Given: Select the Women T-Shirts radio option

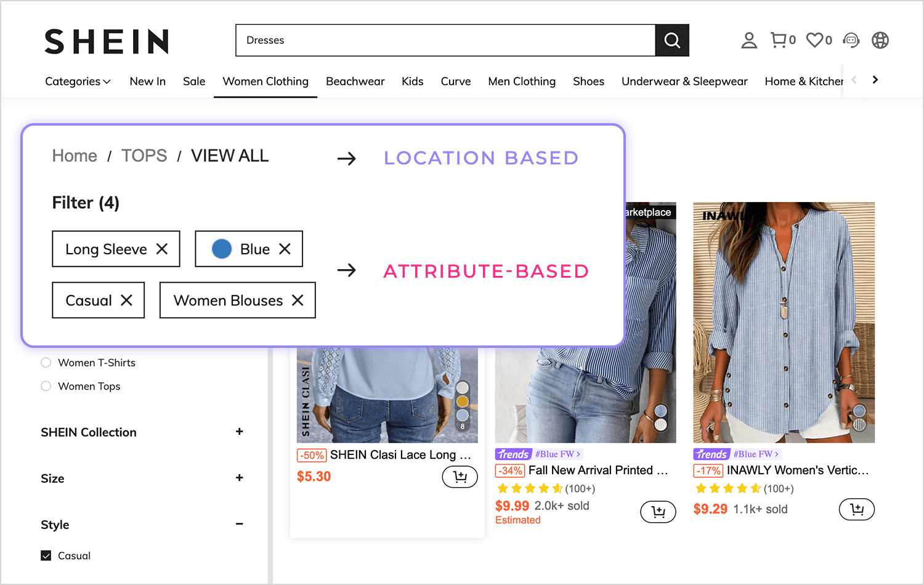Looking at the screenshot, I should pyautogui.click(x=46, y=363).
